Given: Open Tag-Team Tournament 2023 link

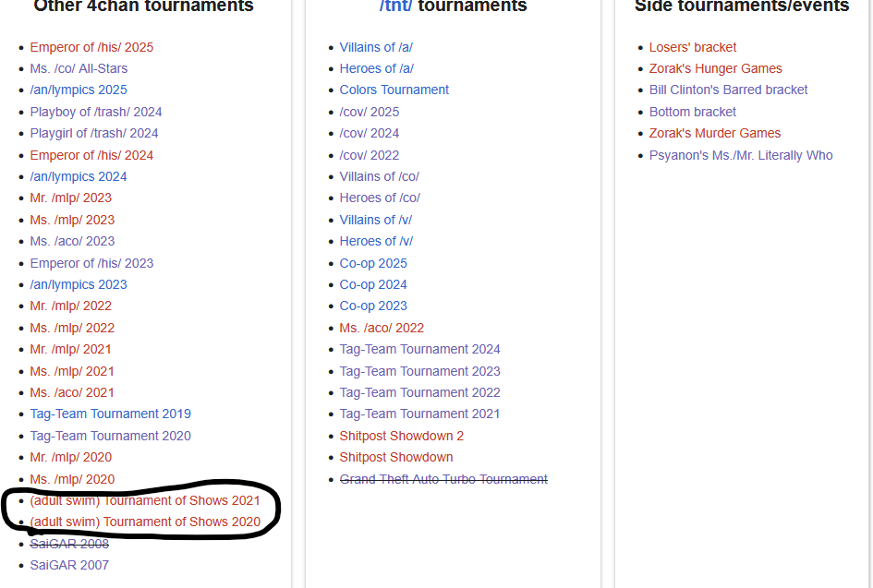Looking at the screenshot, I should click(x=419, y=371).
